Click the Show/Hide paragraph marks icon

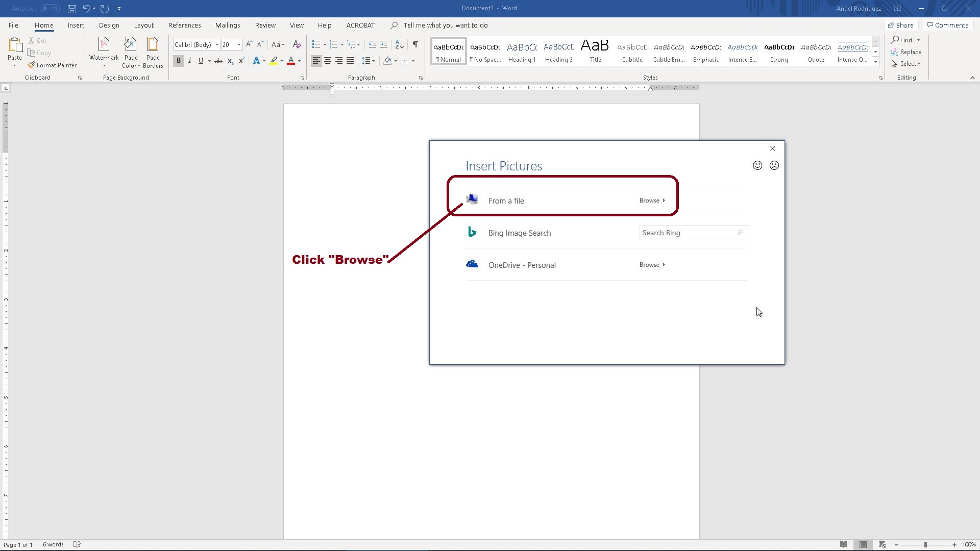[415, 45]
